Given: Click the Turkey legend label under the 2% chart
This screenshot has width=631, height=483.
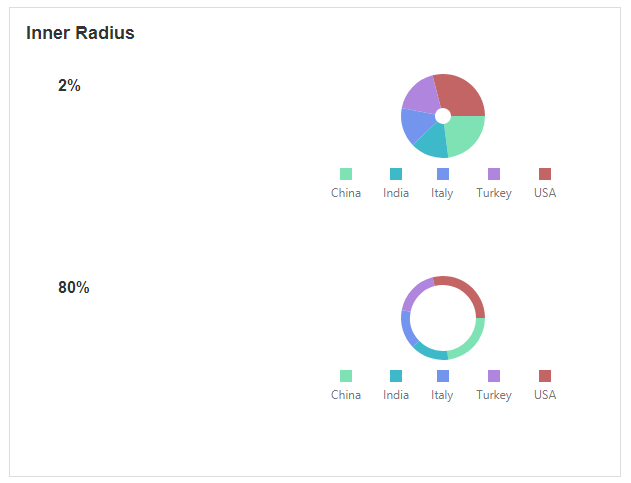Looking at the screenshot, I should pyautogui.click(x=494, y=193).
